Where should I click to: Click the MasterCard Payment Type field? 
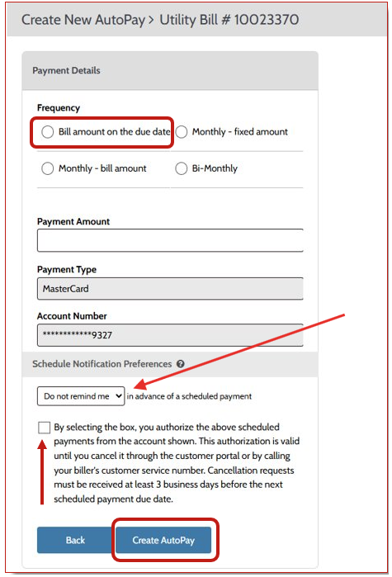coord(170,289)
